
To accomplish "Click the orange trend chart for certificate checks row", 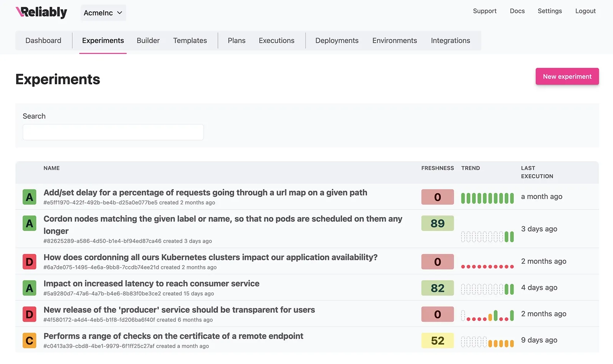I will 487,342.
